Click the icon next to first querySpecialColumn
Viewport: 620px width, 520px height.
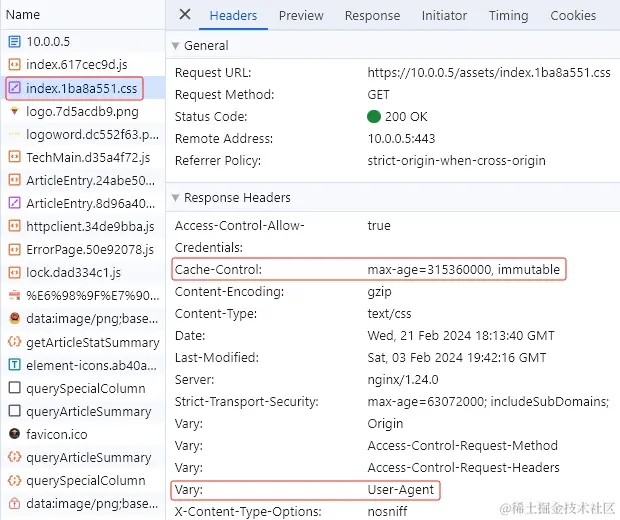(14, 388)
